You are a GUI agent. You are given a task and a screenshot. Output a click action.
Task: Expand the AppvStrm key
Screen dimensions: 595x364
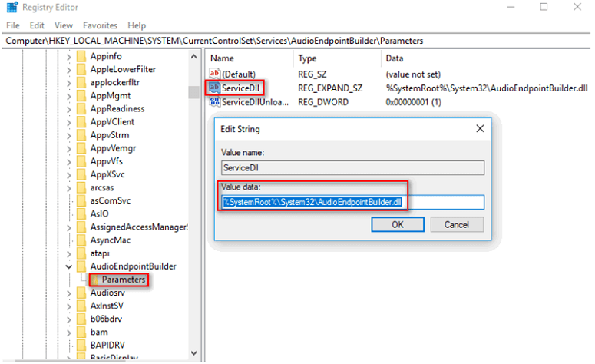pos(68,136)
